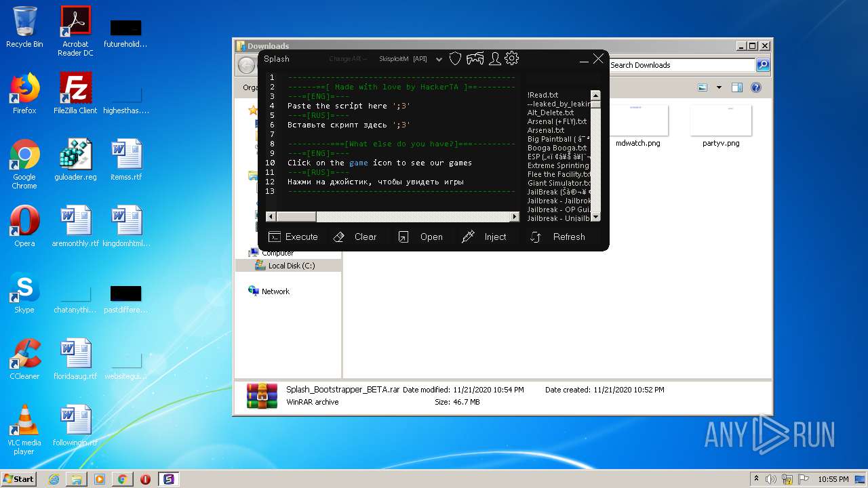Open Splash settings gear icon
The height and width of the screenshot is (488, 868).
coord(512,58)
